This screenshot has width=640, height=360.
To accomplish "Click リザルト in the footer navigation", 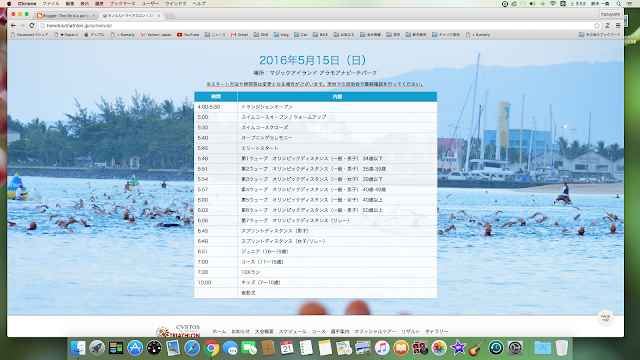I will 410,331.
